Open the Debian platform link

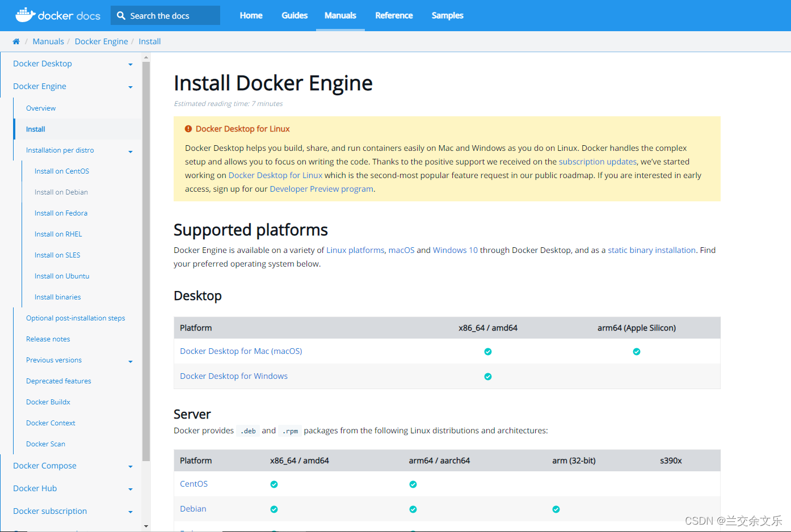(193, 509)
